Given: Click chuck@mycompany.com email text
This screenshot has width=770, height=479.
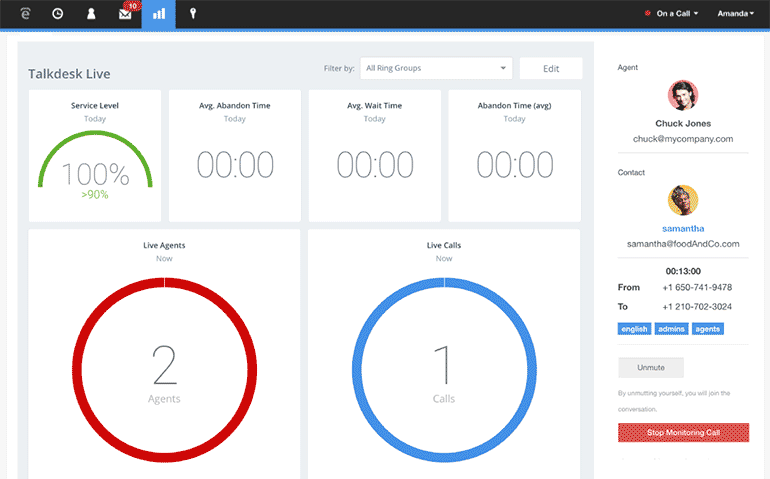Looking at the screenshot, I should tap(683, 139).
